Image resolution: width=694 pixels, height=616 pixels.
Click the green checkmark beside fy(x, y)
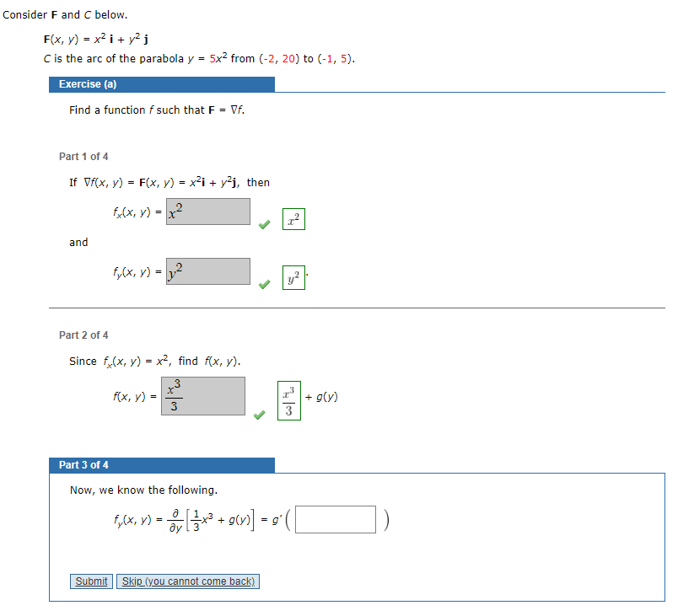tap(263, 285)
